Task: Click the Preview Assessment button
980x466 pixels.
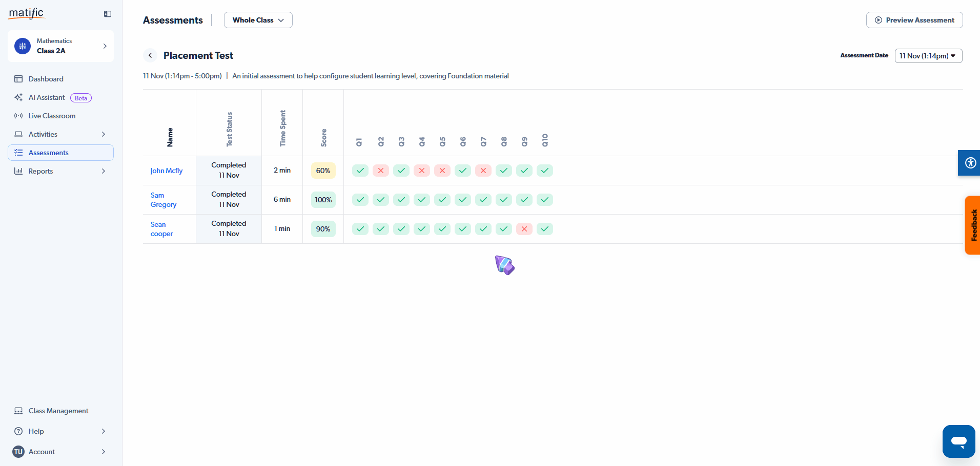Action: [914, 20]
